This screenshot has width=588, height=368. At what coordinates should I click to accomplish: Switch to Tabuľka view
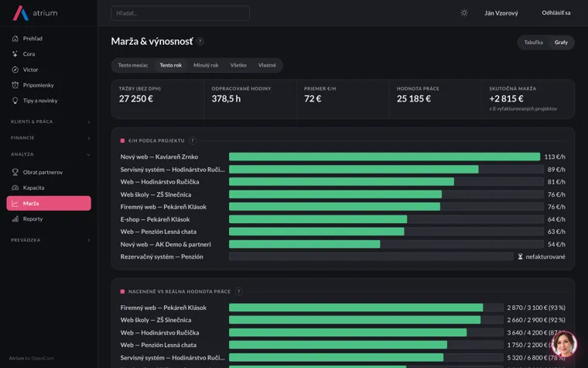click(533, 43)
